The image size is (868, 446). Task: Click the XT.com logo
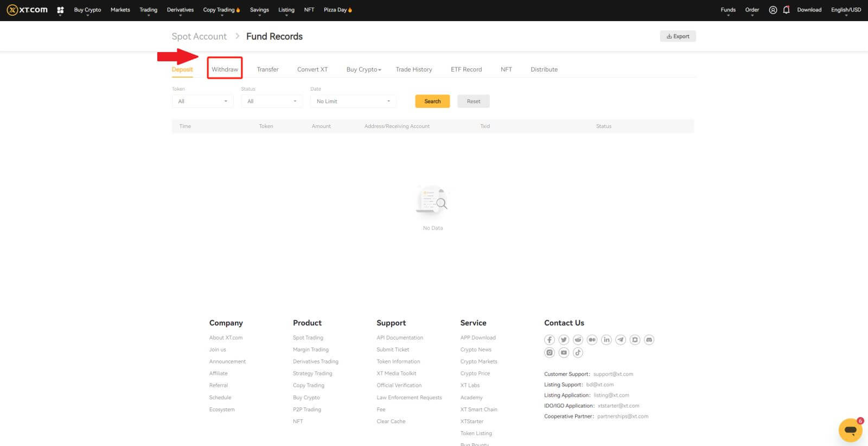(x=27, y=10)
